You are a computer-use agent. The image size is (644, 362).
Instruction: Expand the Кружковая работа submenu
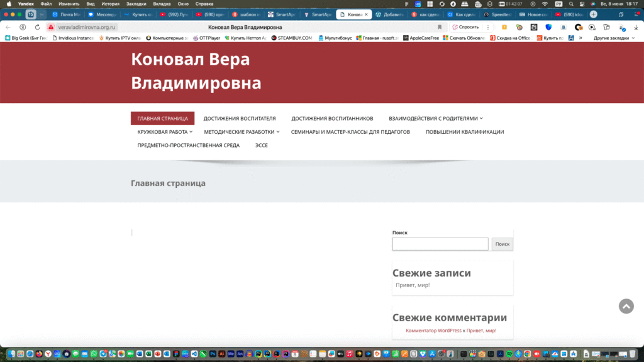(191, 132)
